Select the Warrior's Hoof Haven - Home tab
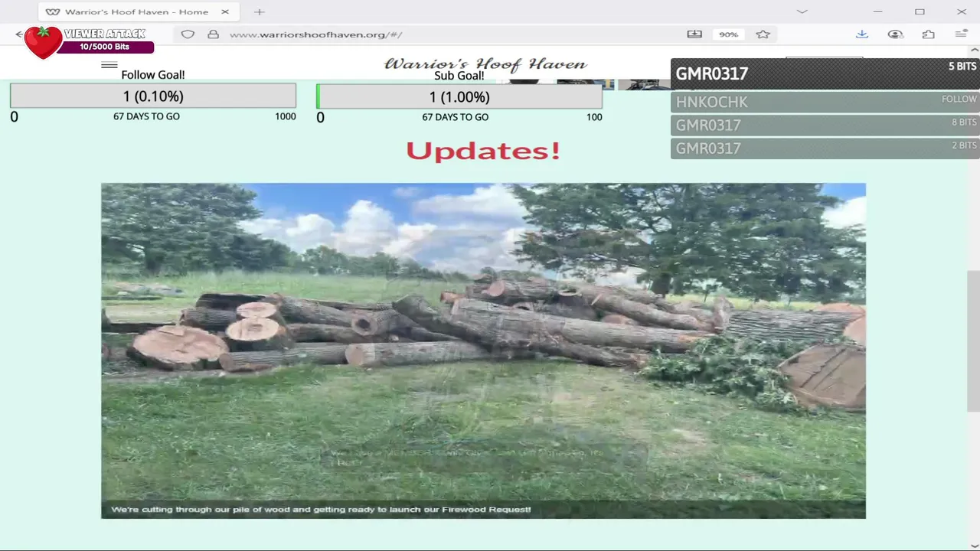The height and width of the screenshot is (551, 980). tap(138, 11)
